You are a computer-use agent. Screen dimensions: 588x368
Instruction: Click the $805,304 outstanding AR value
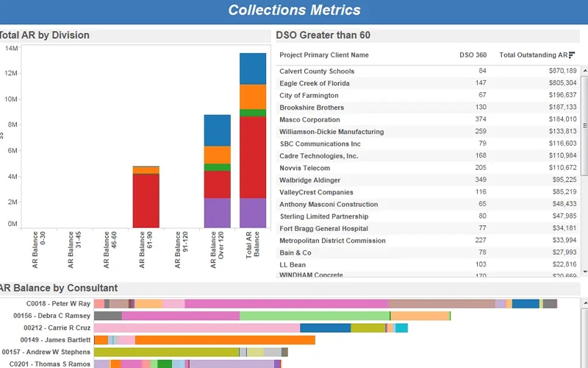tap(562, 83)
